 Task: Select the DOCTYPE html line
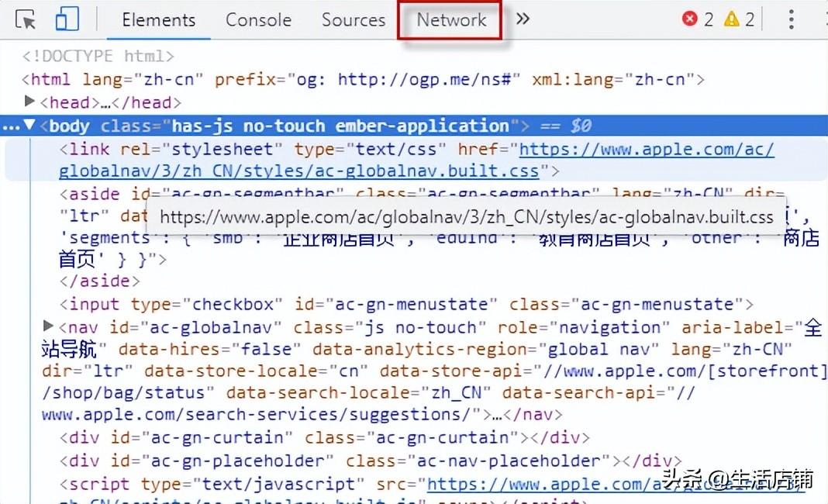(x=98, y=56)
